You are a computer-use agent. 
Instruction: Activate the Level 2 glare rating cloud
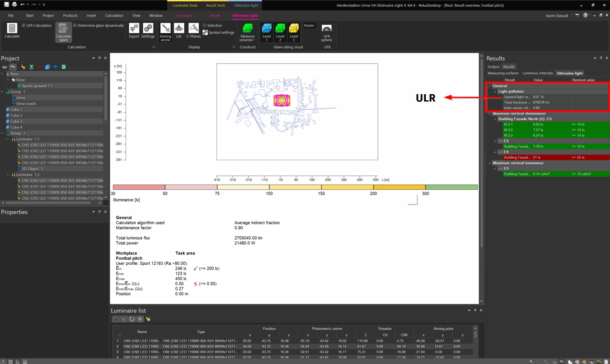280,32
